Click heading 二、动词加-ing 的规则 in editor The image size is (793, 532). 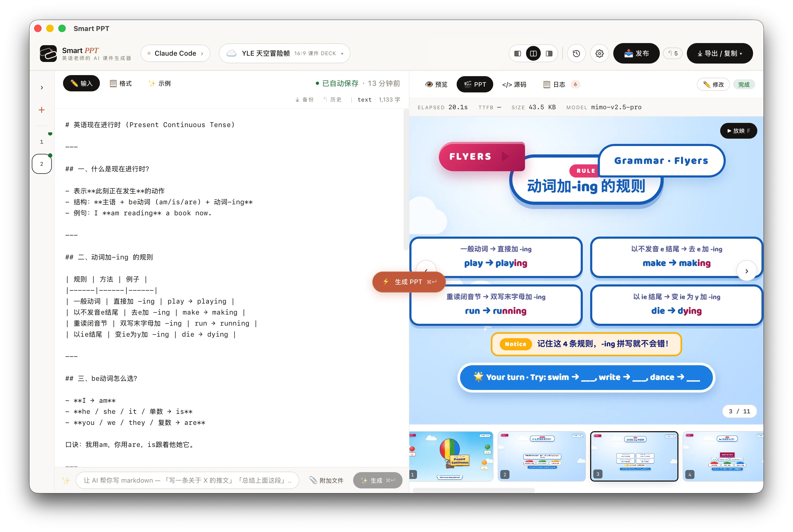[x=109, y=257]
